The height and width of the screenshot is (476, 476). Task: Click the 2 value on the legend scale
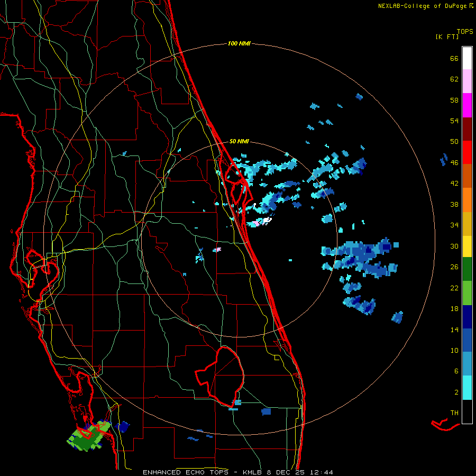(456, 392)
